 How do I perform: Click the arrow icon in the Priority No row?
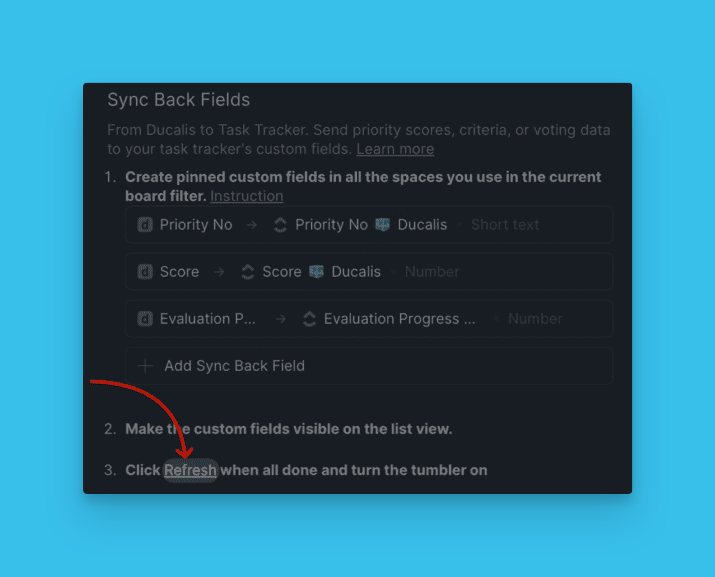(252, 225)
